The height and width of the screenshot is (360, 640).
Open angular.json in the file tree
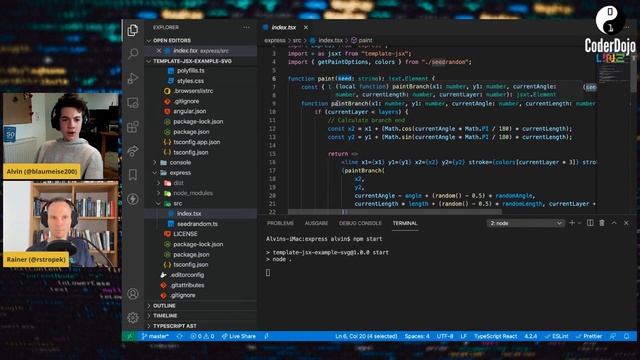tap(189, 111)
